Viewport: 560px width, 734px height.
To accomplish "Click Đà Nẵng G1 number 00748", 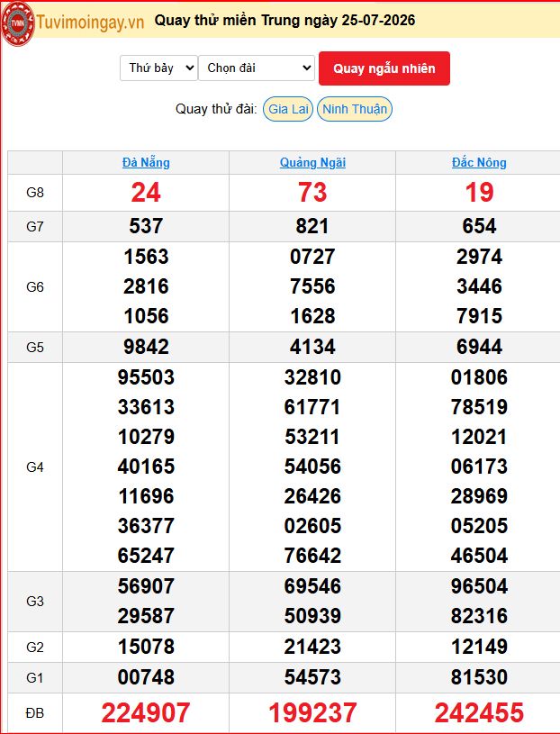I will (146, 677).
